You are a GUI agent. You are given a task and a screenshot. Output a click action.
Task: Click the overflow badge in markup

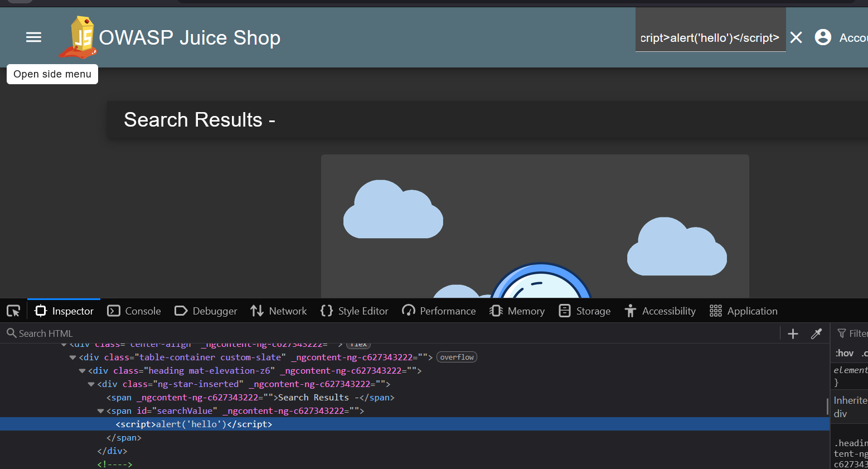[x=457, y=357]
